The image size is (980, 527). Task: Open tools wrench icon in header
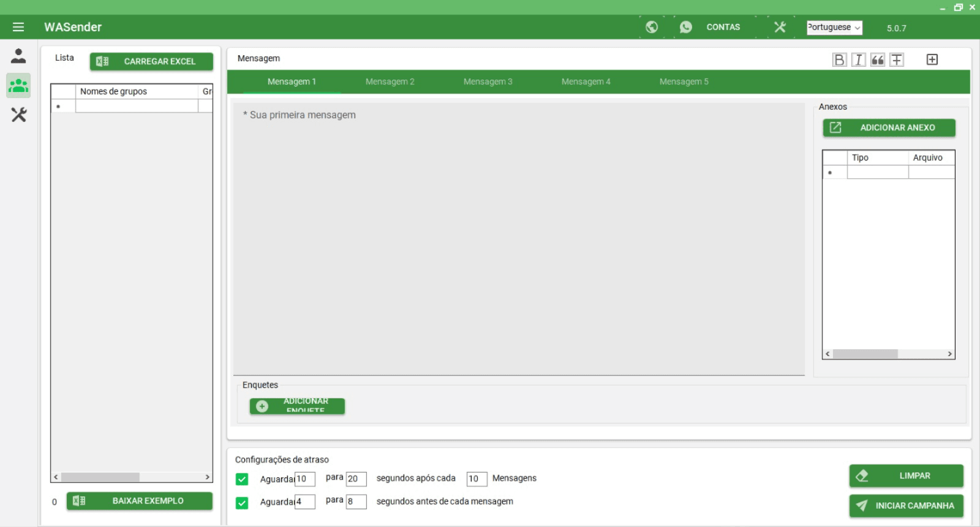pos(780,27)
